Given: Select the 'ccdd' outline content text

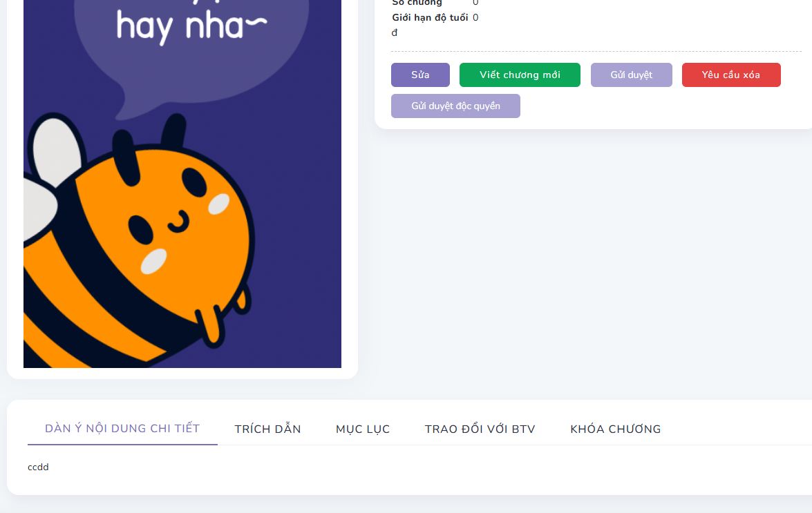Looking at the screenshot, I should pyautogui.click(x=38, y=467).
